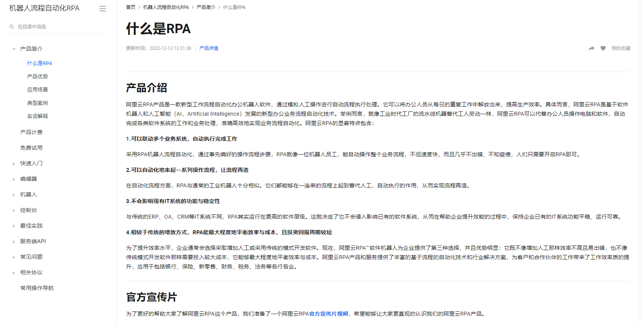Viewport: 644px width, 325px height.
Task: Click 什么是RPA in the breadcrumb
Action: [x=234, y=7]
